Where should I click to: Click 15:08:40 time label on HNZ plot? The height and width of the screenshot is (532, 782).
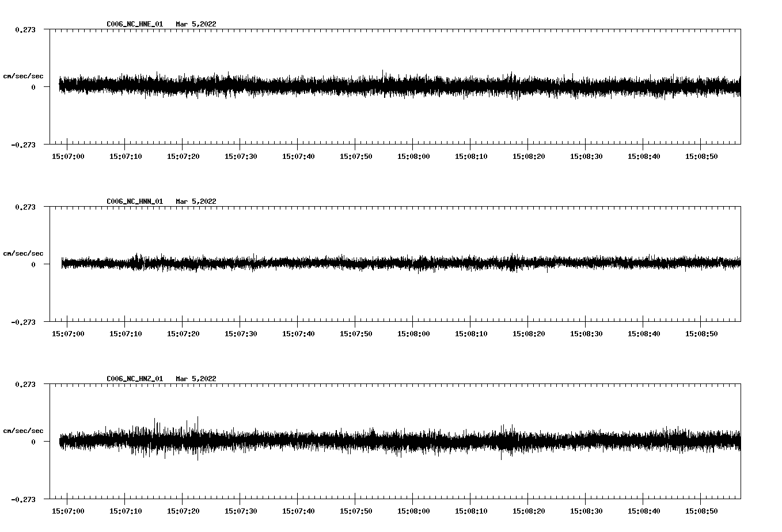pyautogui.click(x=644, y=511)
